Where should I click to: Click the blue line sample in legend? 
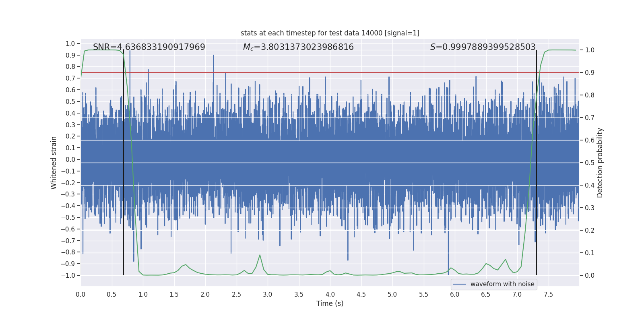click(x=459, y=284)
